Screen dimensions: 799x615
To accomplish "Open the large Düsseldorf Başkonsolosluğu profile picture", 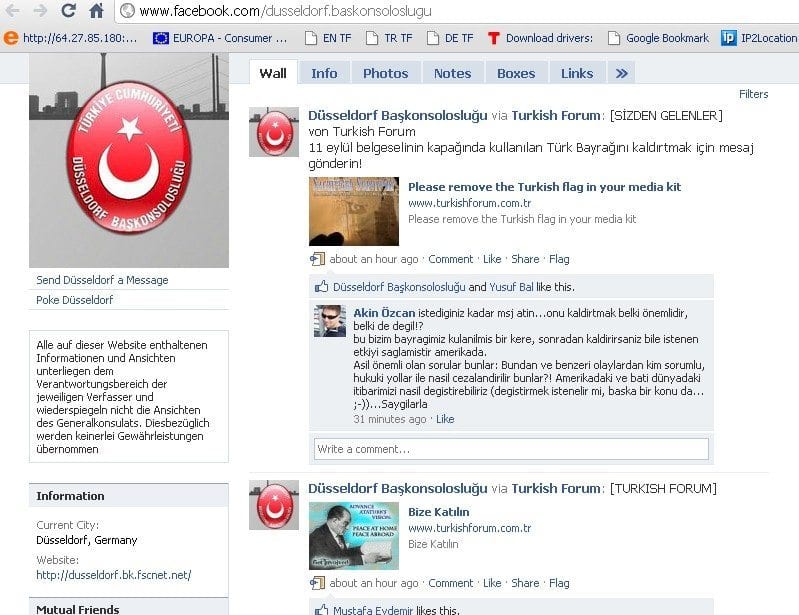I will pyautogui.click(x=129, y=161).
